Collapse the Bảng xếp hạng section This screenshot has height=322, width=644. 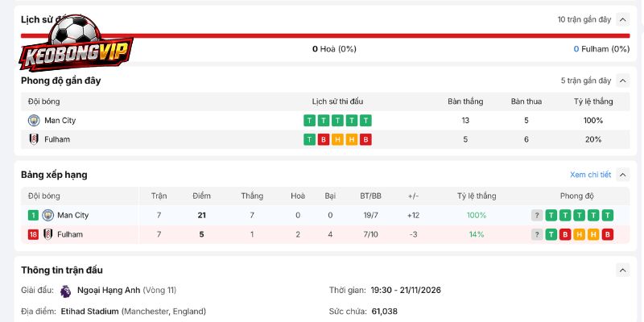[622, 175]
